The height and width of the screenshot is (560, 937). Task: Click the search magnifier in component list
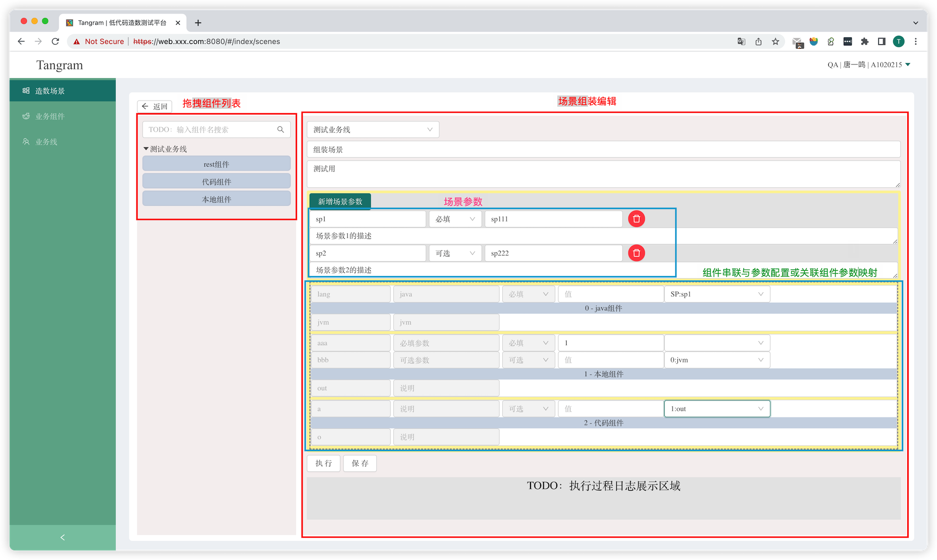281,130
